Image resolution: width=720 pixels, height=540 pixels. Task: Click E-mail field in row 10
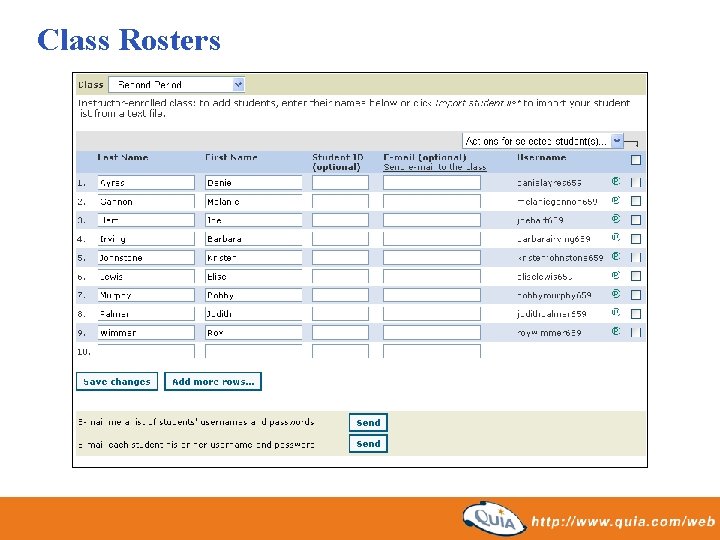[432, 351]
